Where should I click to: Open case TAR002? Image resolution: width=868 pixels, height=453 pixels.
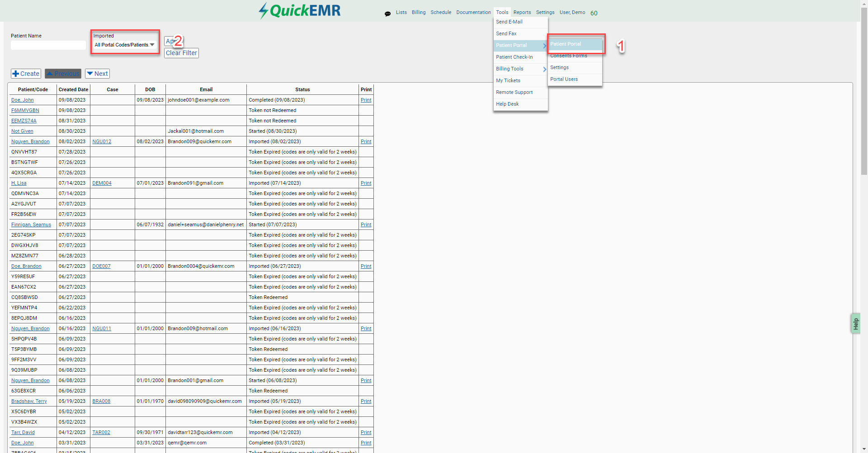click(101, 432)
